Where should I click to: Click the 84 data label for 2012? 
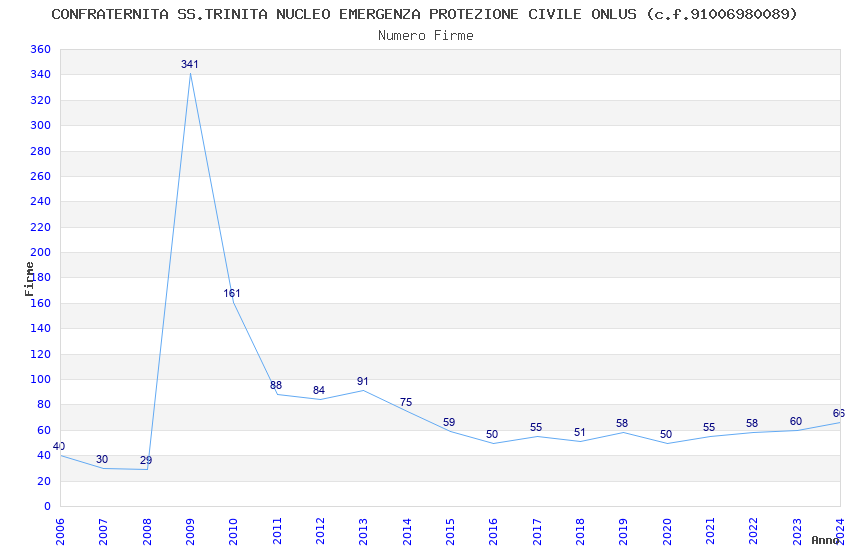[x=319, y=390]
